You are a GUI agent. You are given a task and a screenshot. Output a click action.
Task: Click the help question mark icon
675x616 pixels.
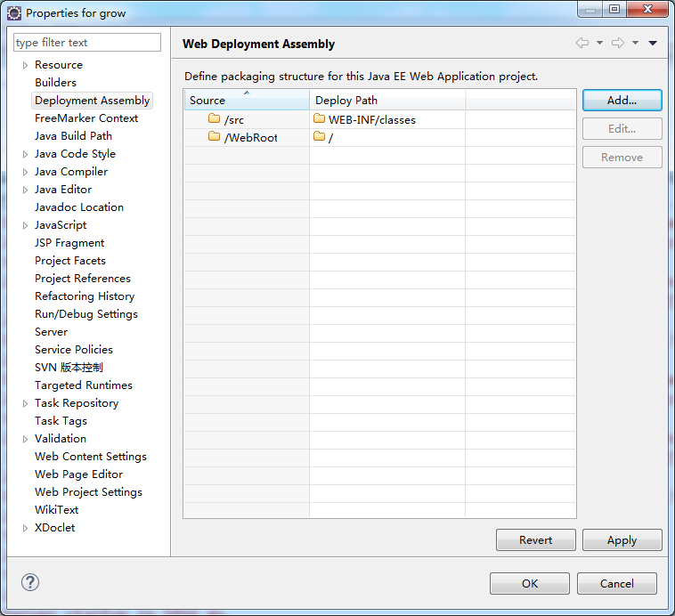[30, 582]
